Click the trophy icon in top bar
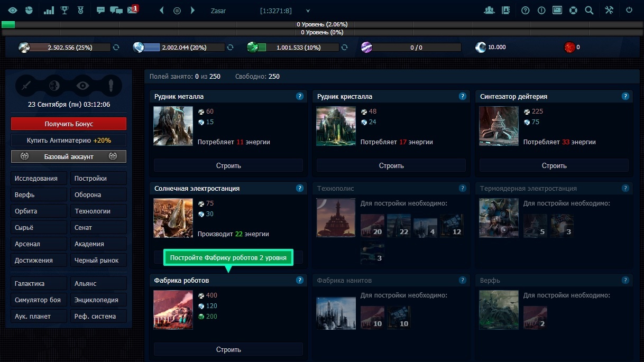This screenshot has height=362, width=644. [65, 10]
